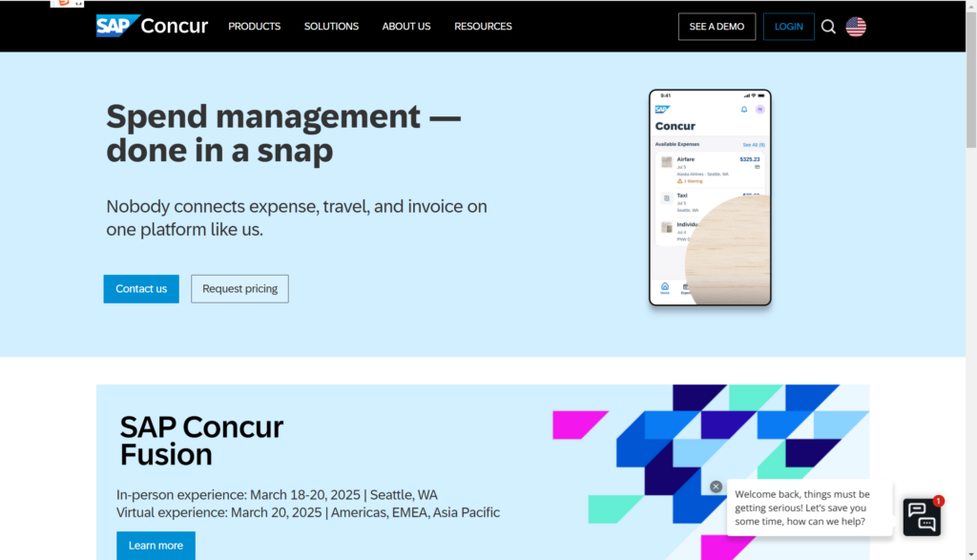Click the Home icon in the phone mockup
Viewport: 977px width, 560px height.
tap(665, 287)
